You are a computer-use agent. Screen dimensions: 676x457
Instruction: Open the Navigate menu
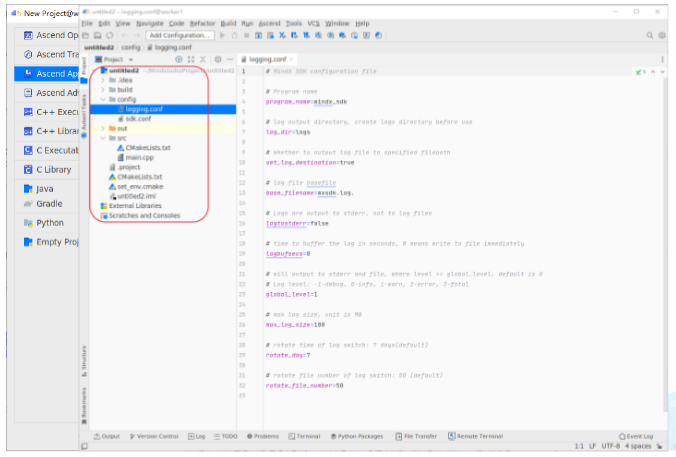click(150, 23)
